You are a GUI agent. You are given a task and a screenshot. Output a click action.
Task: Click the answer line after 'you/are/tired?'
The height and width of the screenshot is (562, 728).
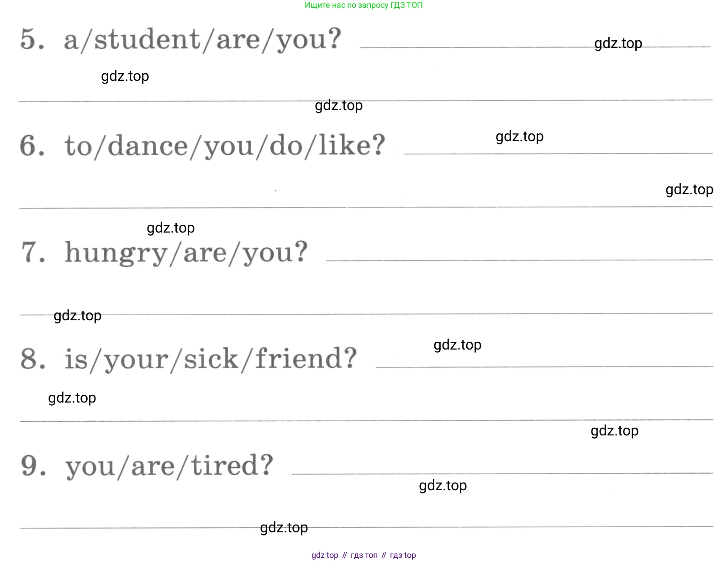[502, 473]
